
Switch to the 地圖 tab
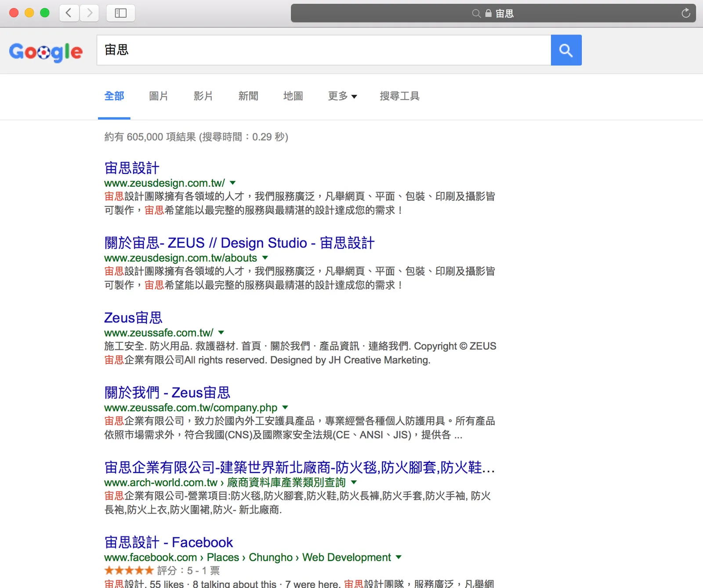click(293, 96)
